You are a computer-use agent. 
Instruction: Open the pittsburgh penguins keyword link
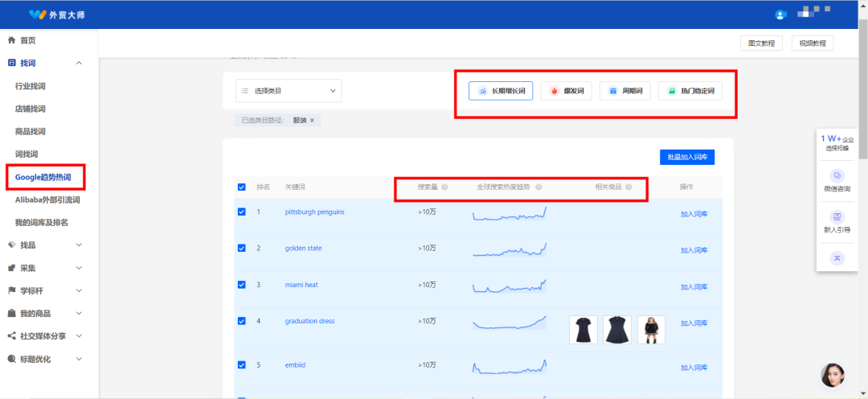coord(314,212)
